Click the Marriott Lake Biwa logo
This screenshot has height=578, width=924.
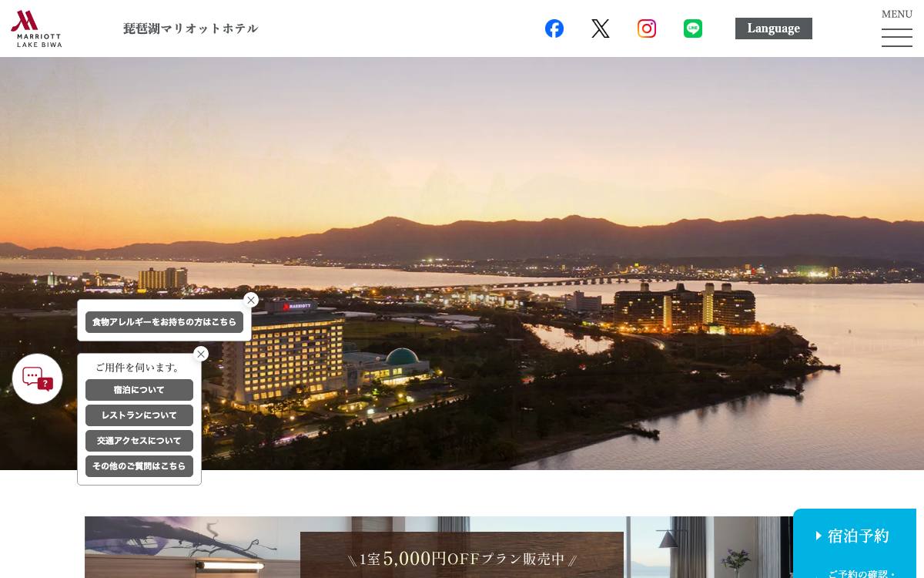click(x=36, y=29)
